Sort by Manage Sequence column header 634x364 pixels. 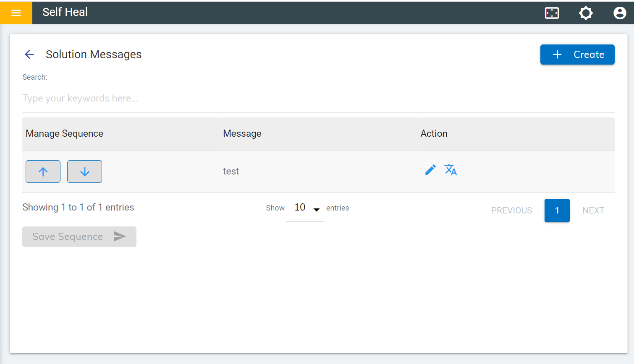coord(65,134)
